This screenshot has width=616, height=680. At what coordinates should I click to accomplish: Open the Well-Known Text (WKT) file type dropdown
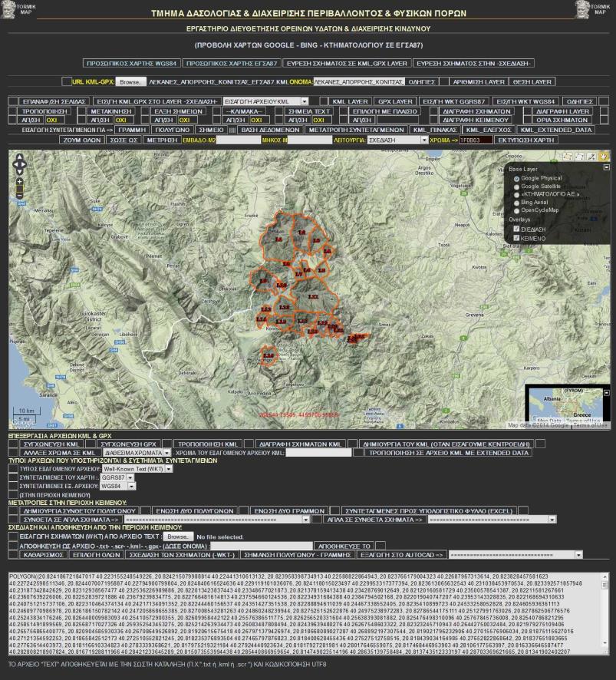point(137,469)
